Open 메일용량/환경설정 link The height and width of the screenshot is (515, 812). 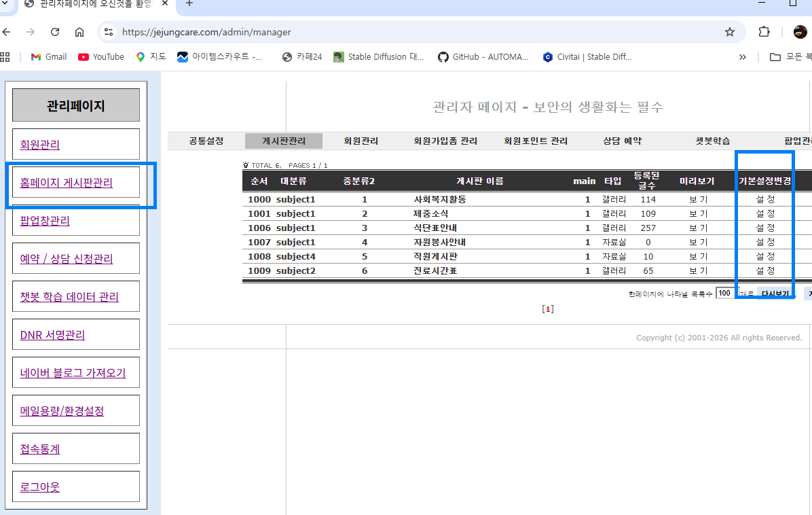pyautogui.click(x=62, y=411)
